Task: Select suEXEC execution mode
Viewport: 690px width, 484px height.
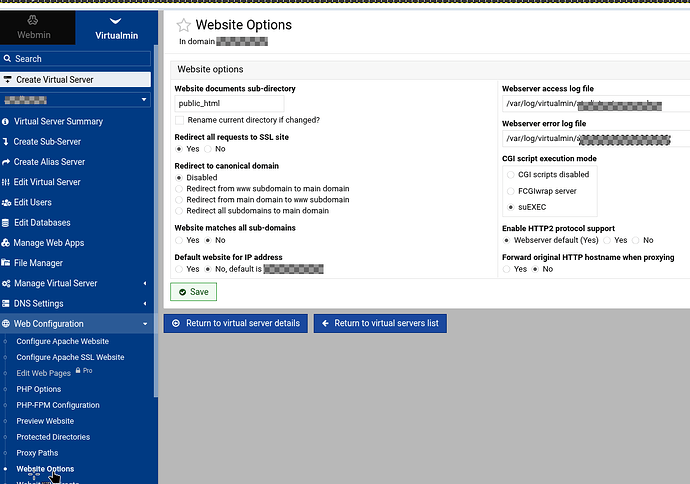Action: click(510, 207)
